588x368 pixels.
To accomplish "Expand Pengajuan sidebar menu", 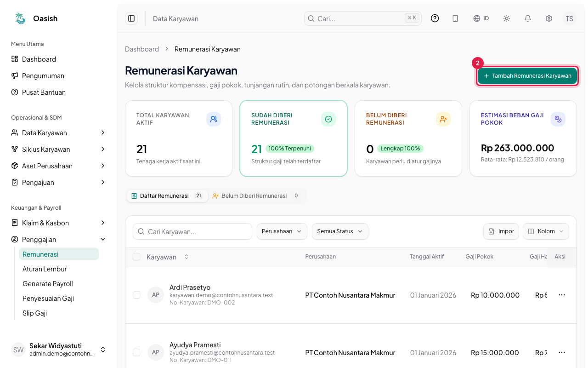I will pyautogui.click(x=58, y=183).
